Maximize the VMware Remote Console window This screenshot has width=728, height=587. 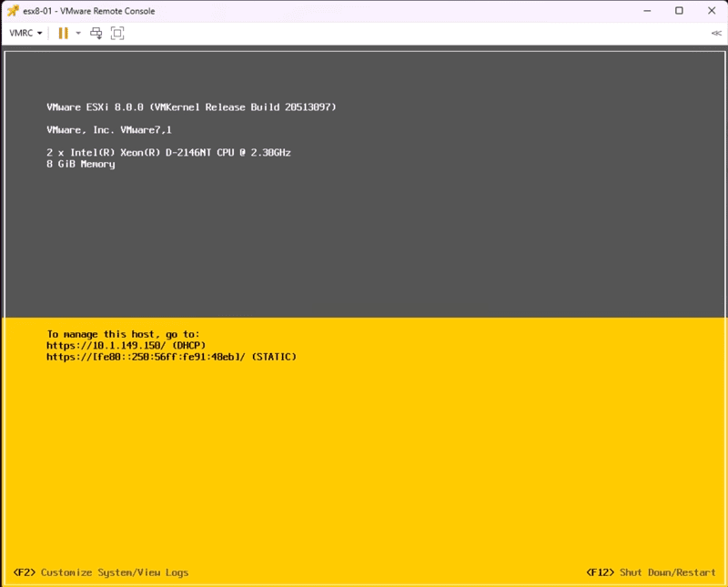tap(679, 11)
